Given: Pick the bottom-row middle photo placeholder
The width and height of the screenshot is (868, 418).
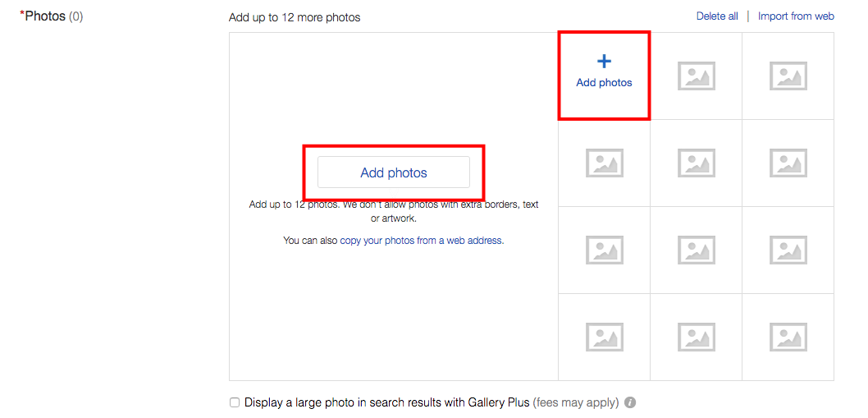Looking at the screenshot, I should 696,337.
